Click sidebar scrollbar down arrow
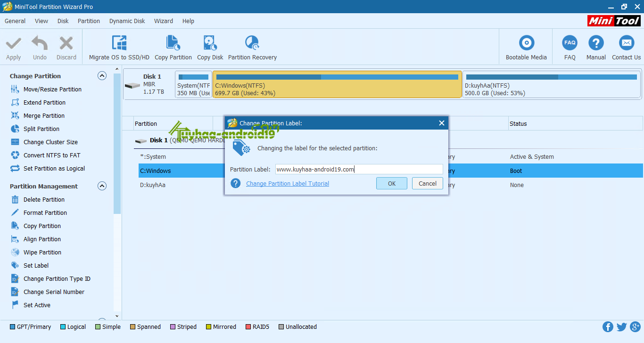The height and width of the screenshot is (343, 644). [117, 316]
